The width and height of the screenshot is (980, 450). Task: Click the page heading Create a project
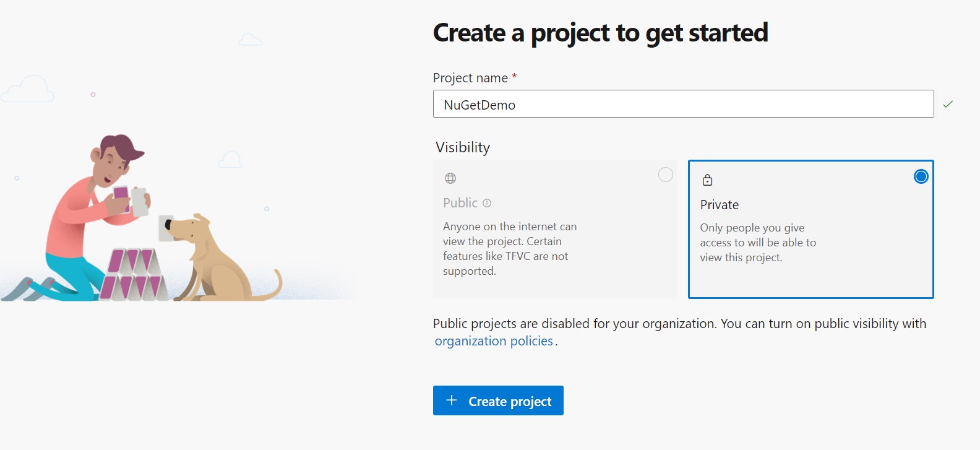coord(600,33)
